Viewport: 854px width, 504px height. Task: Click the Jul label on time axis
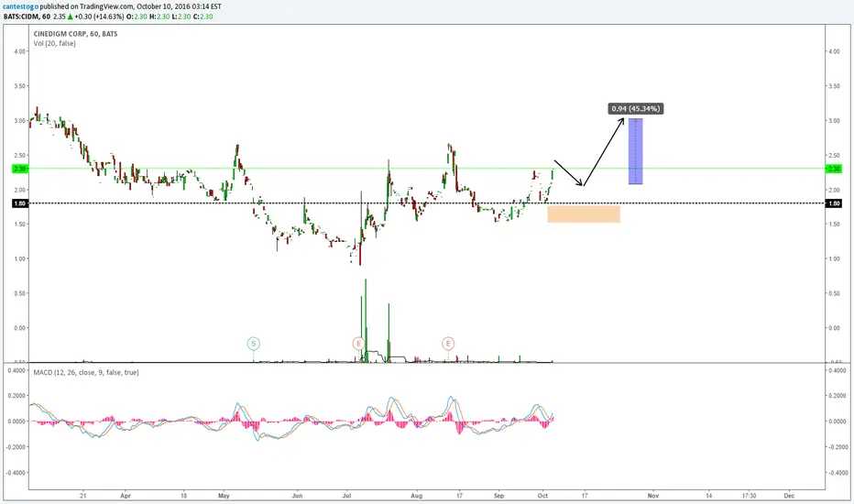click(347, 496)
